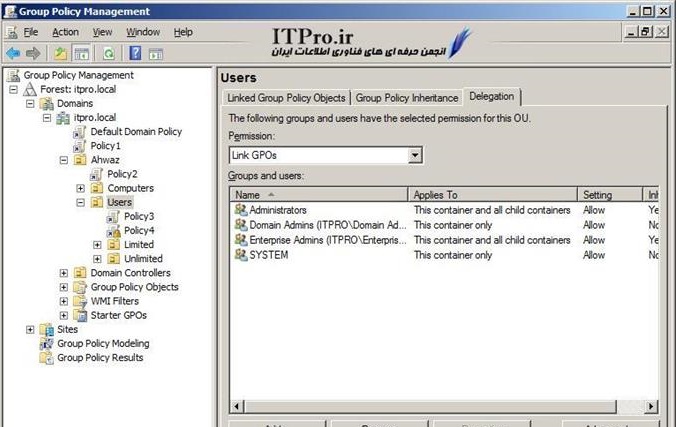The width and height of the screenshot is (676, 427).
Task: Open Group Policy Modeling node
Action: (x=47, y=343)
